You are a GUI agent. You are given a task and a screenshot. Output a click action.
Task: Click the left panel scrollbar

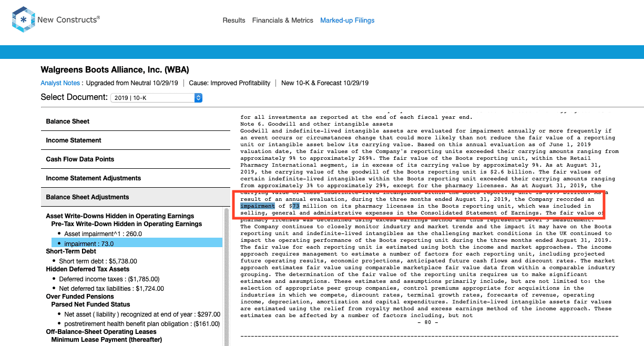point(227,276)
